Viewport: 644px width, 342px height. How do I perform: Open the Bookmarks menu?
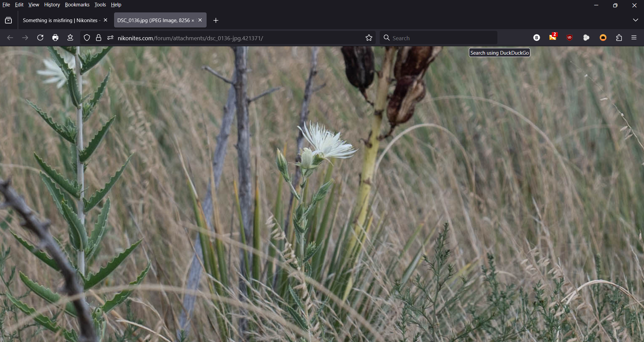click(x=77, y=5)
